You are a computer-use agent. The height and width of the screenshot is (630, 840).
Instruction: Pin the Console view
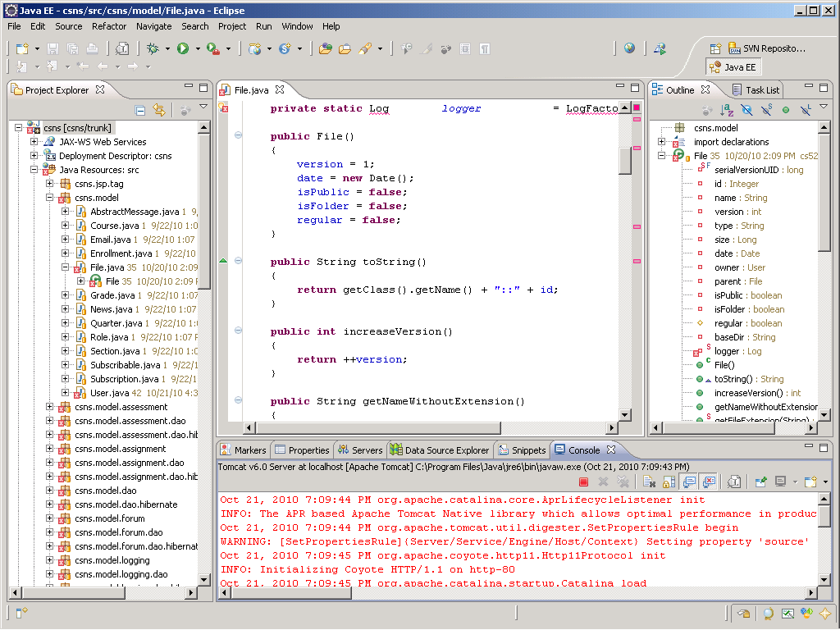pos(760,482)
